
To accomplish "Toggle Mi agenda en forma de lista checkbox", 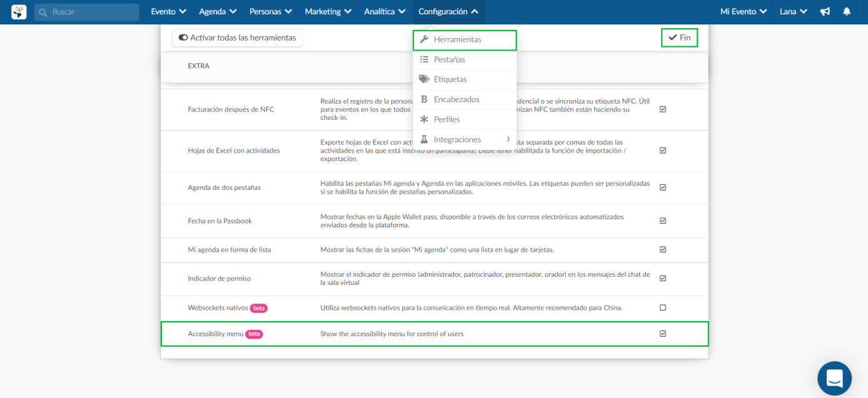I will [x=663, y=249].
